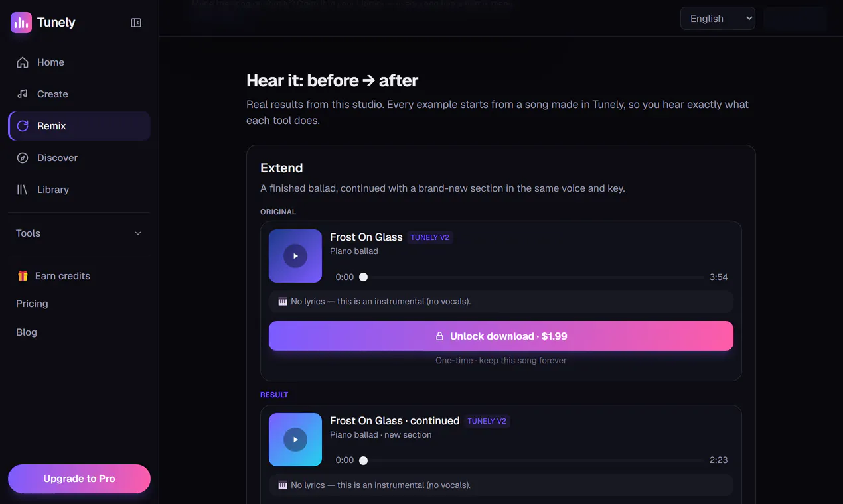
Task: Go to the Create section
Action: (x=79, y=94)
